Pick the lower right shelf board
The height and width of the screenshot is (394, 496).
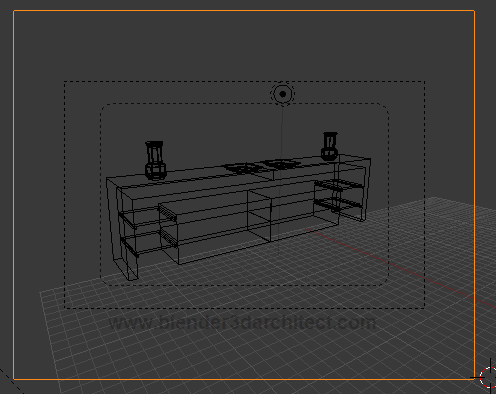[x=338, y=202]
